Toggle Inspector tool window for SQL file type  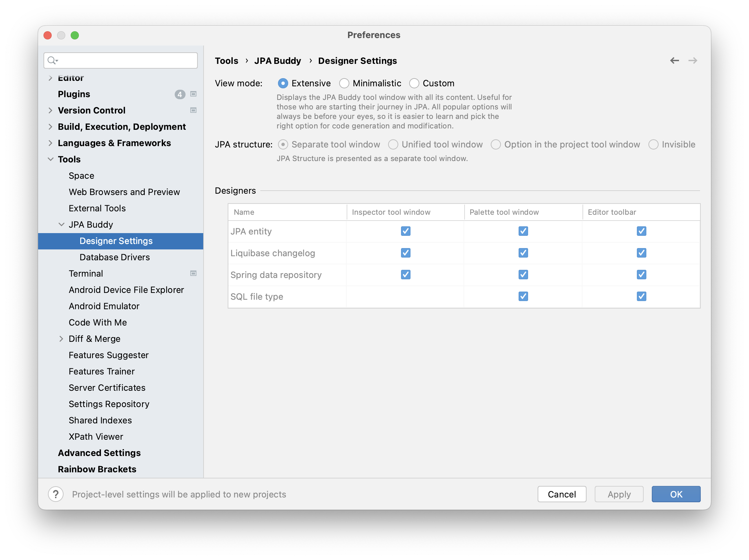[x=405, y=296]
